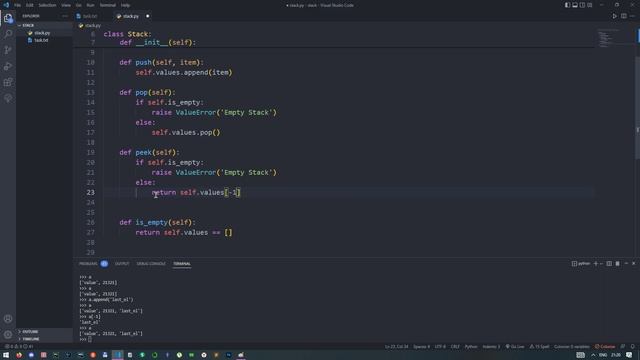Show hidden system tray icons chevron
This screenshot has width=640, height=360.
point(593,355)
